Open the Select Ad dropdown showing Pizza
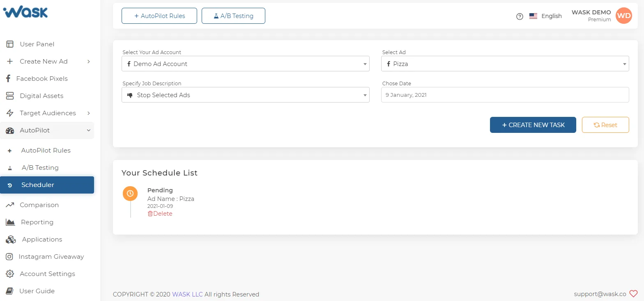 [x=505, y=64]
